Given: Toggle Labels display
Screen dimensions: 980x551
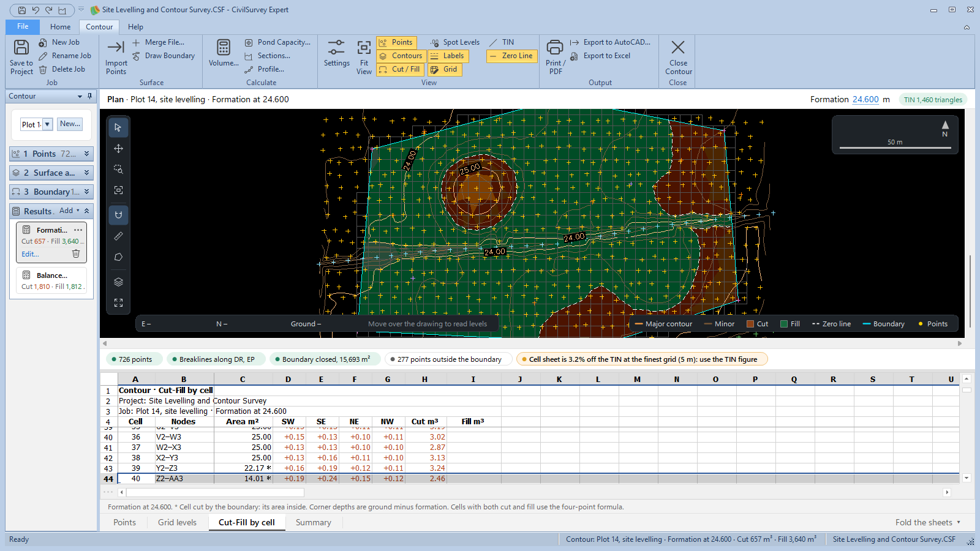Looking at the screenshot, I should [447, 56].
